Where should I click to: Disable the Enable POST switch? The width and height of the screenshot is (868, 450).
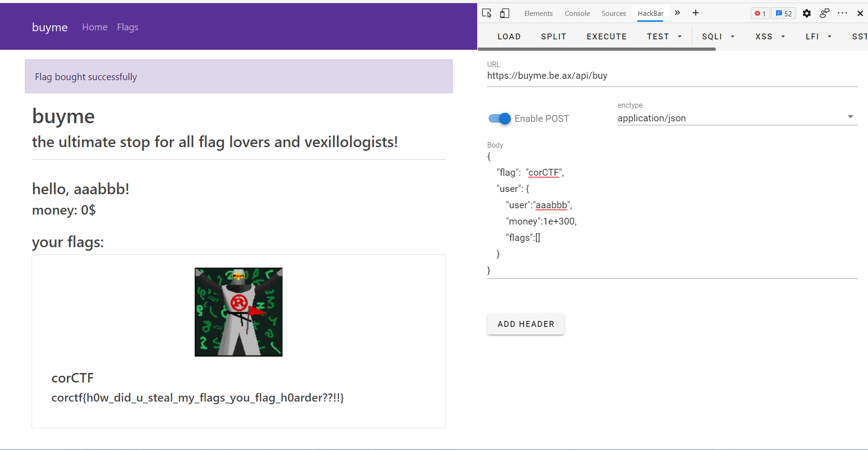[x=499, y=119]
